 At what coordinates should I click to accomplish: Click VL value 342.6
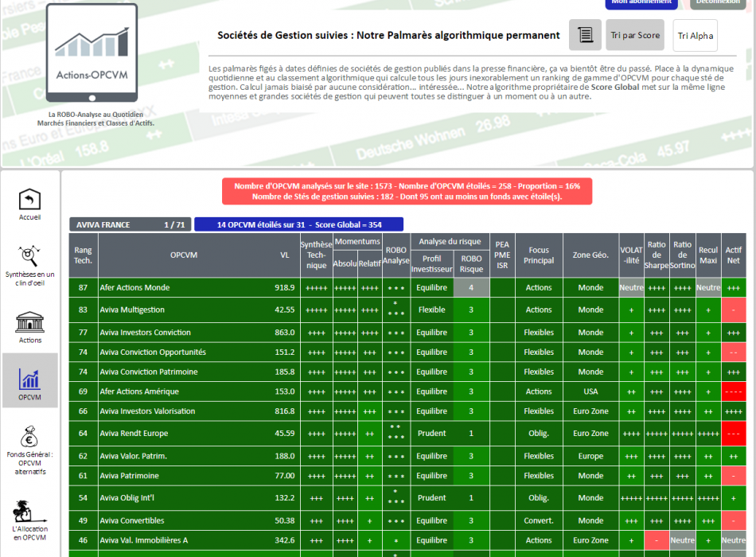(x=284, y=540)
